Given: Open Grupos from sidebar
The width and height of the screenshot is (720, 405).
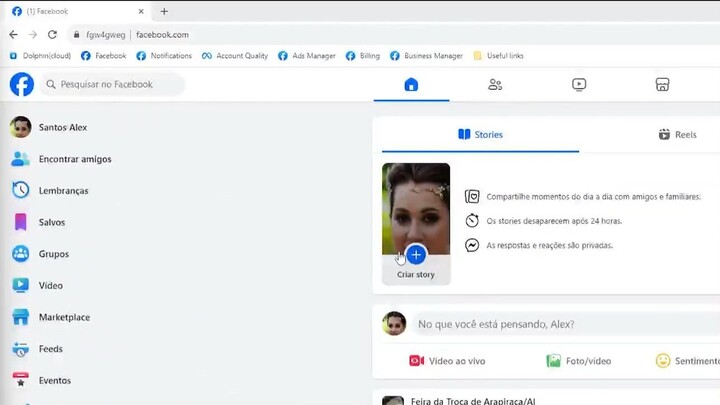Looking at the screenshot, I should 54,254.
